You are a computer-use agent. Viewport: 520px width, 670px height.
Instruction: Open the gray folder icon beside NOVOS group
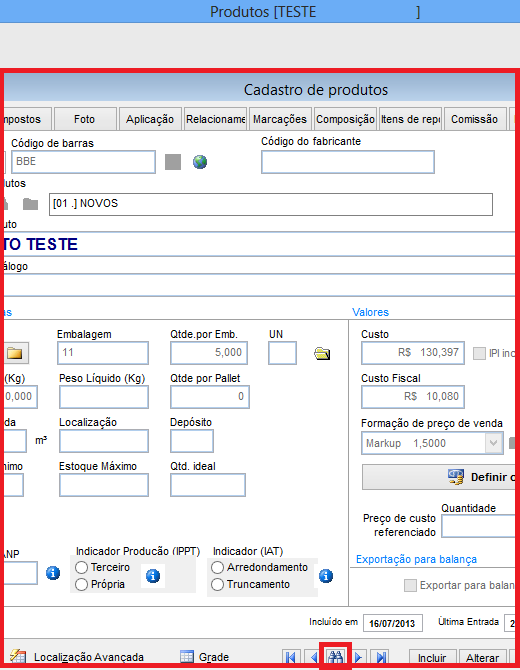(x=30, y=204)
